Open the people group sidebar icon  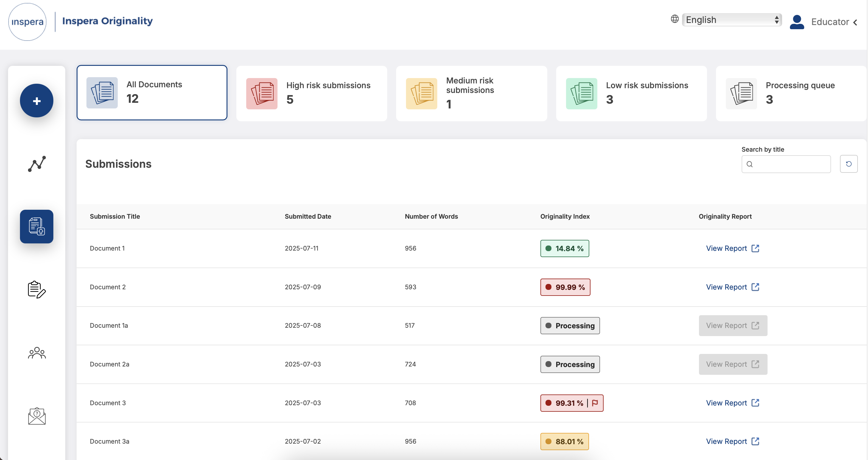[x=36, y=352]
